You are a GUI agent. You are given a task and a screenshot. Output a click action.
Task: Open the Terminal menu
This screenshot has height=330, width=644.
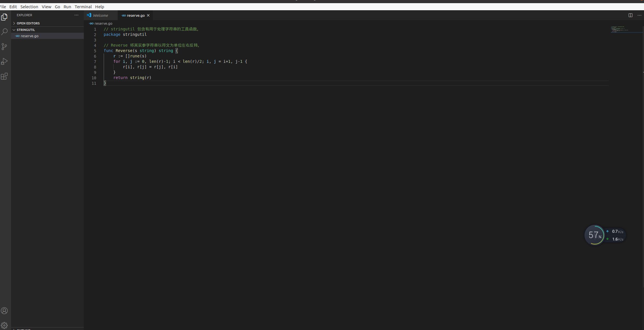[x=83, y=7]
